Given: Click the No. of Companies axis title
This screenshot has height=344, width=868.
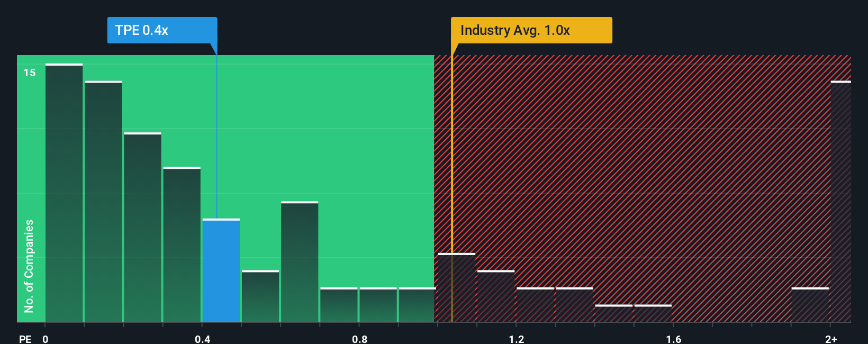Looking at the screenshot, I should (29, 266).
